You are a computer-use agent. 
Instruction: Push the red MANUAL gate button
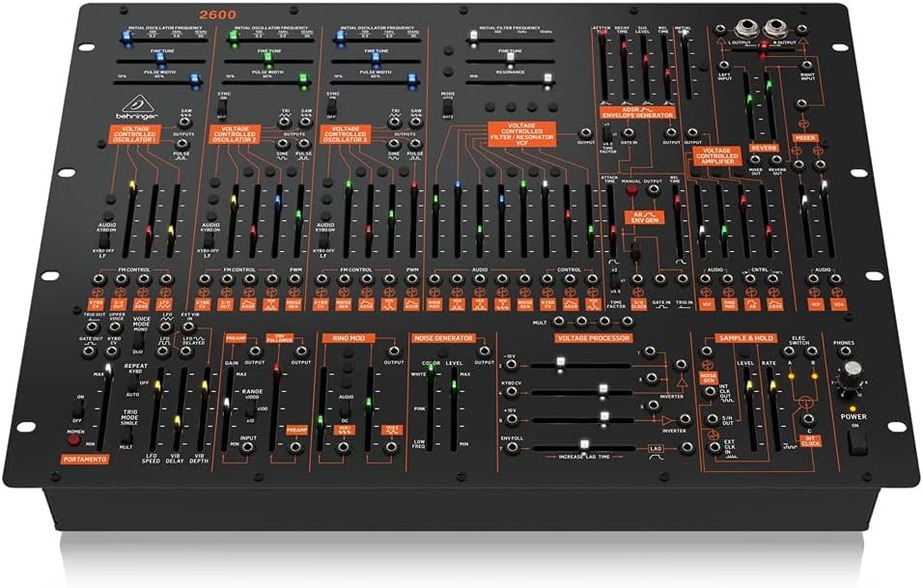632,191
